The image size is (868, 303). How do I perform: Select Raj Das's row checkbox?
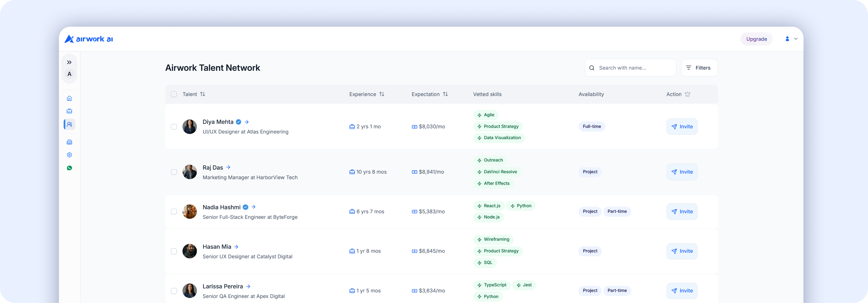174,172
